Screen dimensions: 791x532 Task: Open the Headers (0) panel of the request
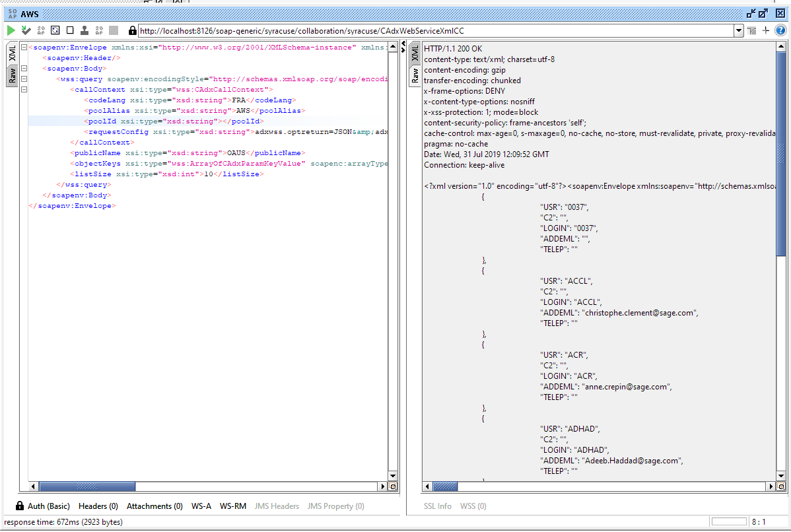(98, 506)
